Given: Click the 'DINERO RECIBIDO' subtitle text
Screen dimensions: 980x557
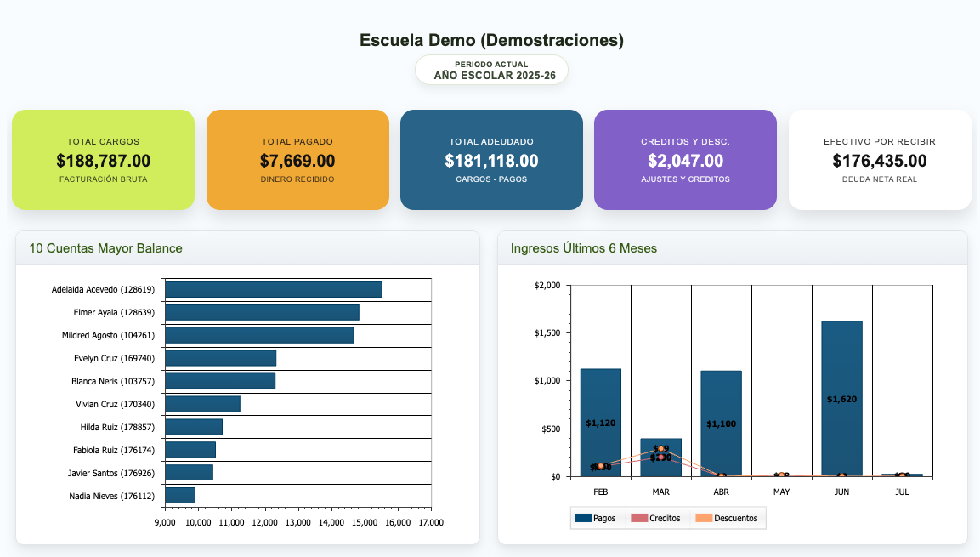Looking at the screenshot, I should pyautogui.click(x=297, y=179).
